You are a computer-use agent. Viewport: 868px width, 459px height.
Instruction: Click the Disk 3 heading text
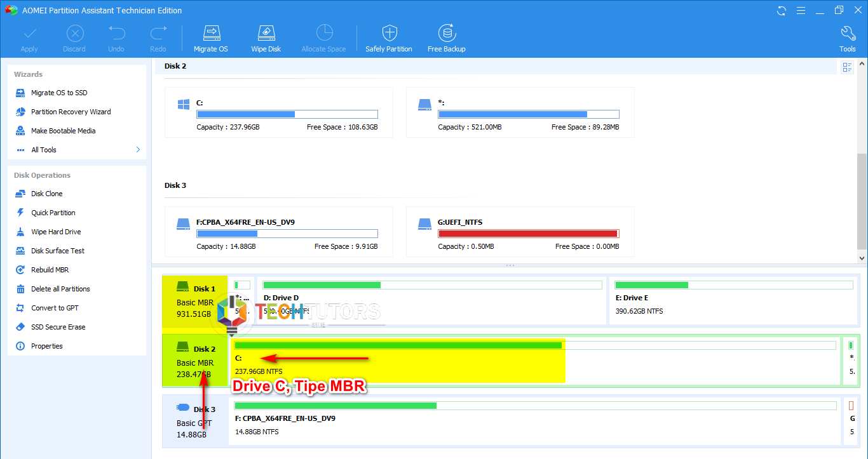tap(175, 185)
